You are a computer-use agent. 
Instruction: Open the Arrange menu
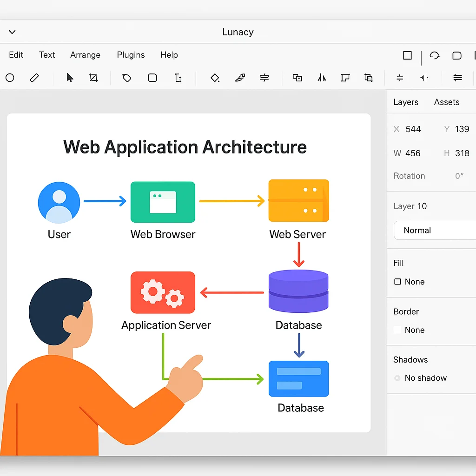click(x=85, y=55)
